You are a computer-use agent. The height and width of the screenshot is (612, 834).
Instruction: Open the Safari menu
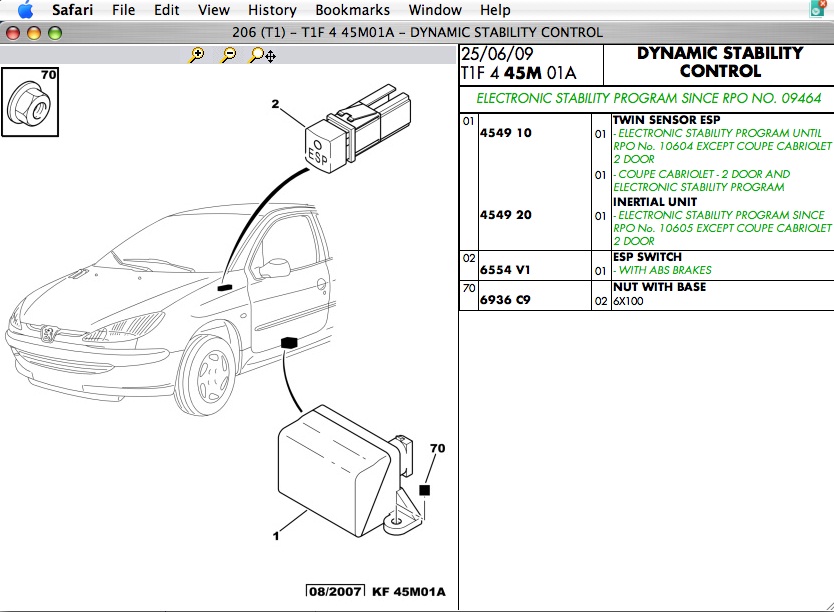(73, 10)
